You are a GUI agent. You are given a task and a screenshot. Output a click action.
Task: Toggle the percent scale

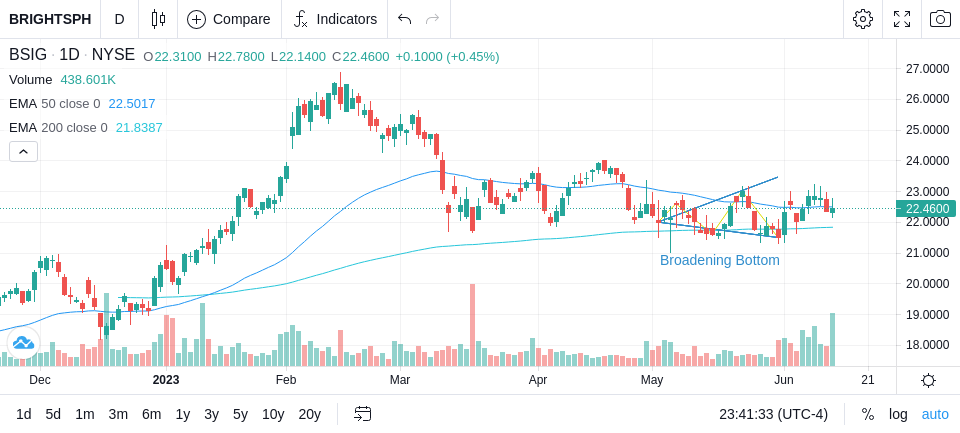click(x=868, y=415)
